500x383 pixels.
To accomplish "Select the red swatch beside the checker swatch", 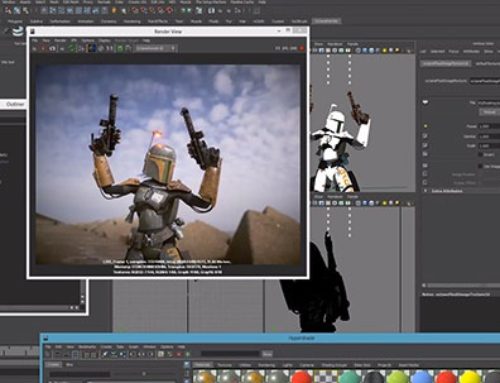I will click(301, 377).
